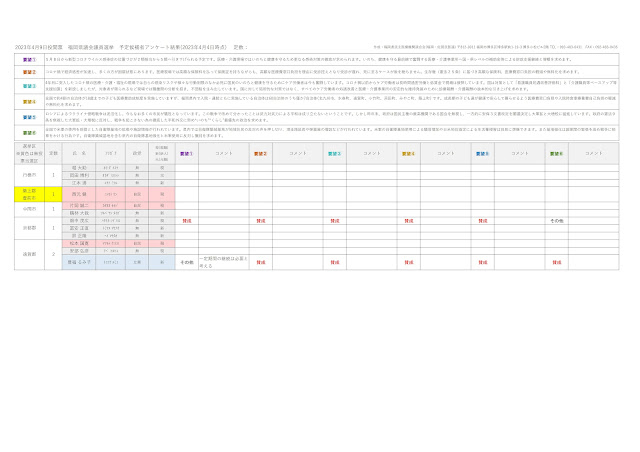Click the 要望4 column header in the table
The width and height of the screenshot is (640, 452).
tap(408, 154)
